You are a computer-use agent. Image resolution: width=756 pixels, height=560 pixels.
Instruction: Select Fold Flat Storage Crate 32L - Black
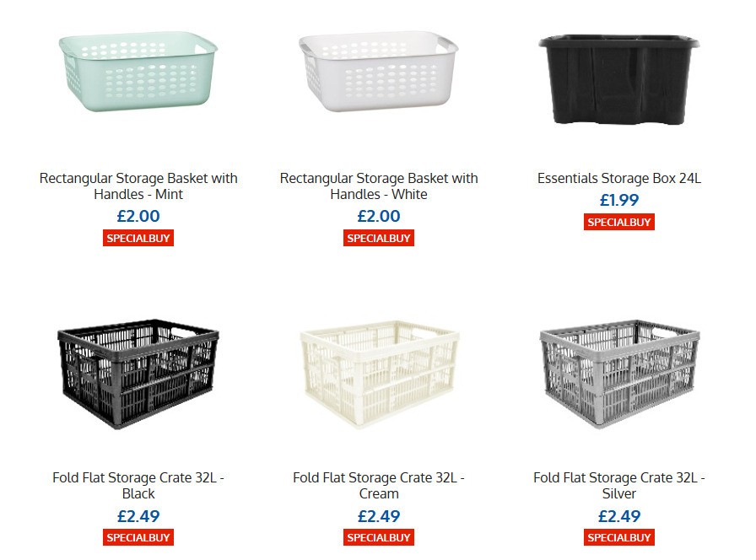coord(138,485)
